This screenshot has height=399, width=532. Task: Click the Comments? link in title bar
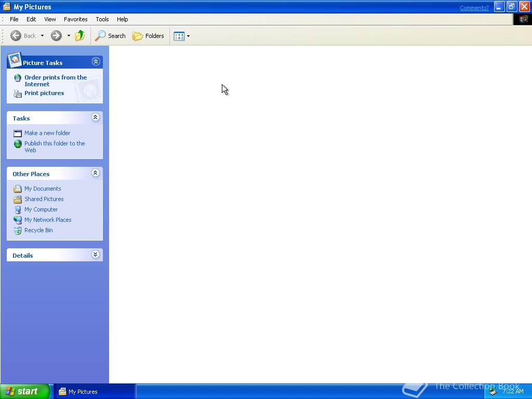pos(474,8)
